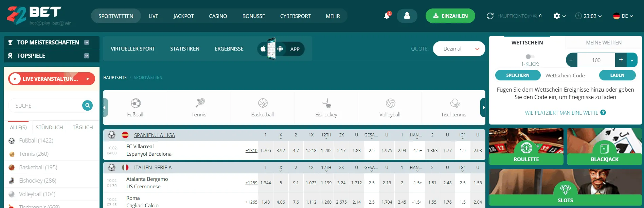Open the Dezimal quote format dropdown

tap(459, 49)
